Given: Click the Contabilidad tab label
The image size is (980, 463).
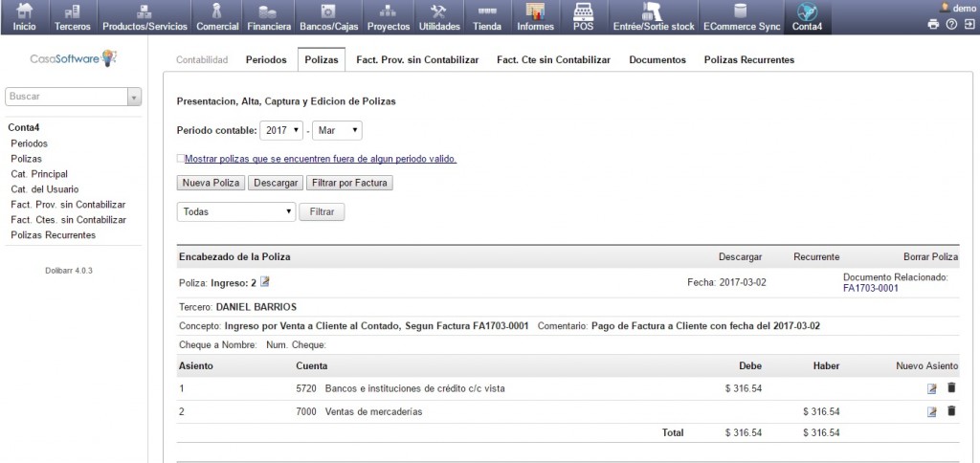Looking at the screenshot, I should 202,60.
